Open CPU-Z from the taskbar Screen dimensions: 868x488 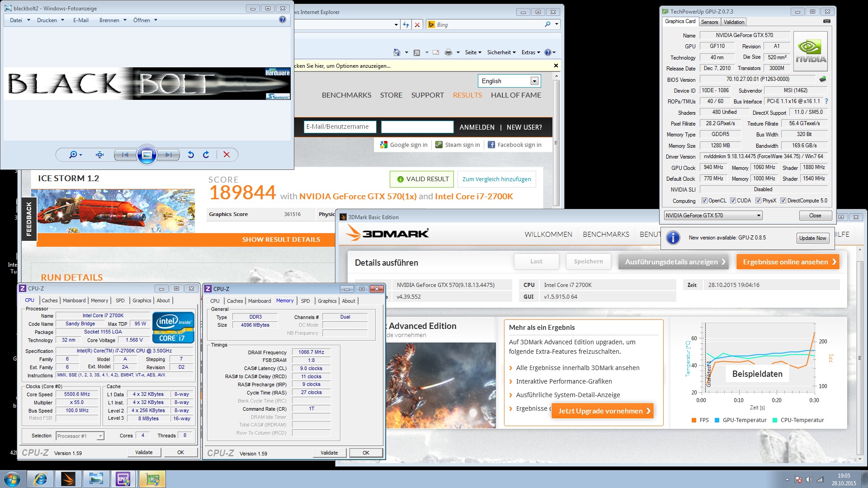(x=123, y=479)
